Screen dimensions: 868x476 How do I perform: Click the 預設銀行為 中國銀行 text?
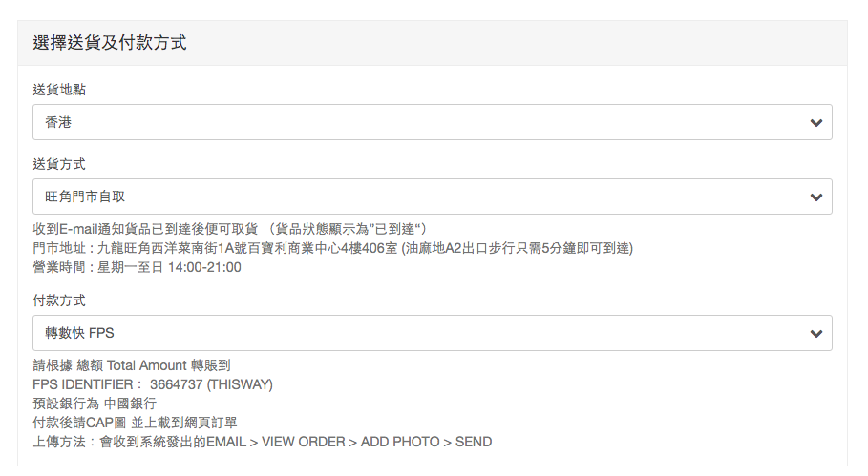point(95,404)
